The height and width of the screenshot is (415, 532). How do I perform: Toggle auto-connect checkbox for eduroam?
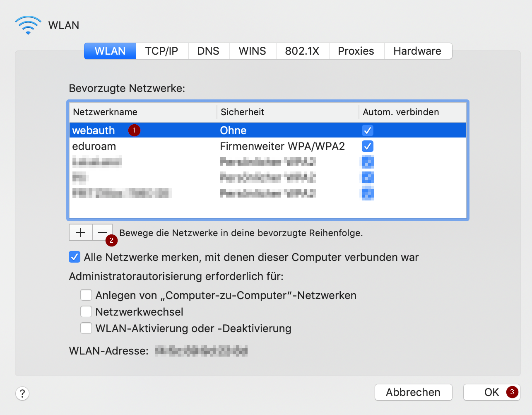368,146
